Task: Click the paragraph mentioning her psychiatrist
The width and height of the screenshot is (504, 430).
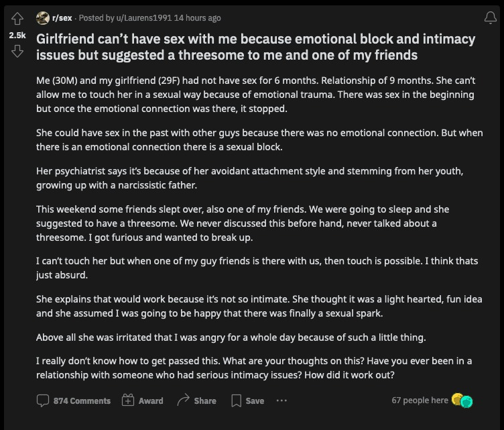Action: (x=249, y=177)
